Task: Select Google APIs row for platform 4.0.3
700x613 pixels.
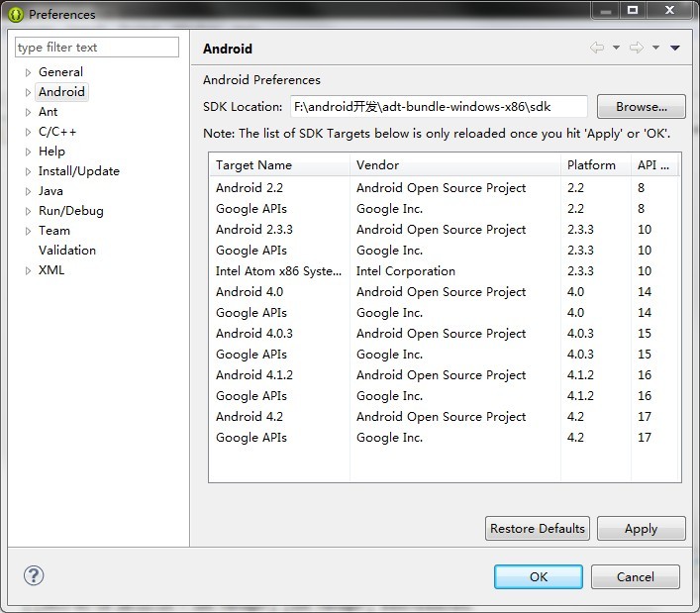Action: tap(445, 355)
